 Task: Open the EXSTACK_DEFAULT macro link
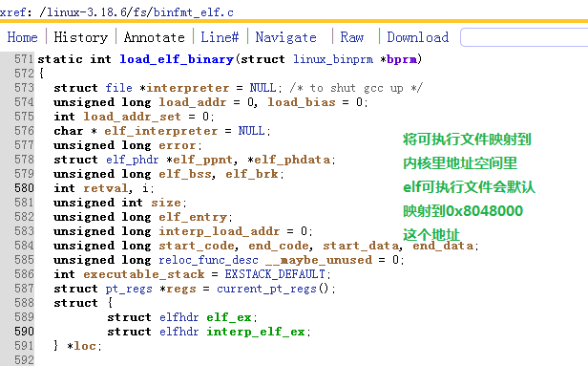tap(275, 274)
